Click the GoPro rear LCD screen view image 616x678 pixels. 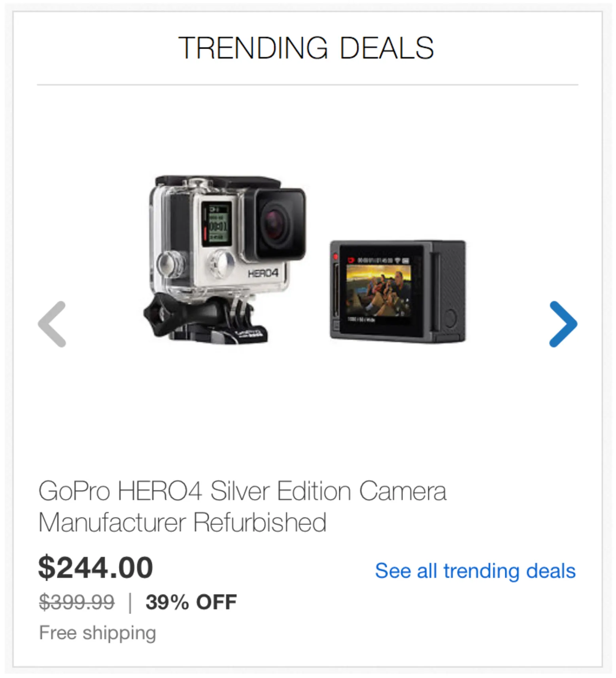(398, 291)
